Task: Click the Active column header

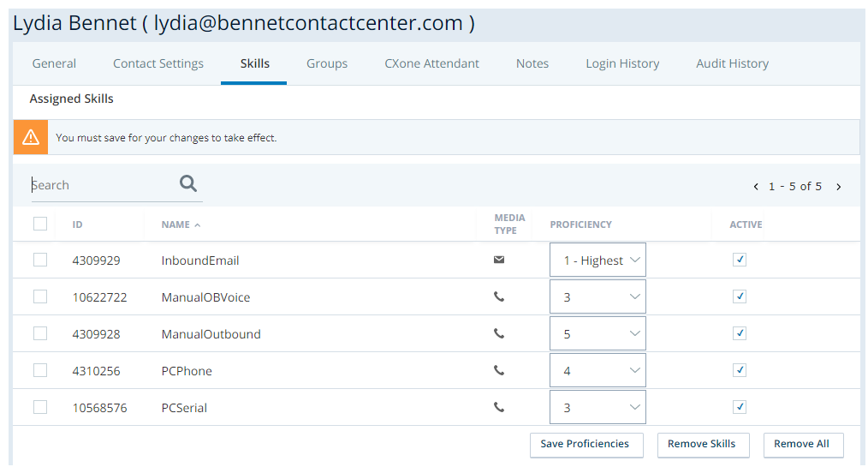Action: click(746, 225)
